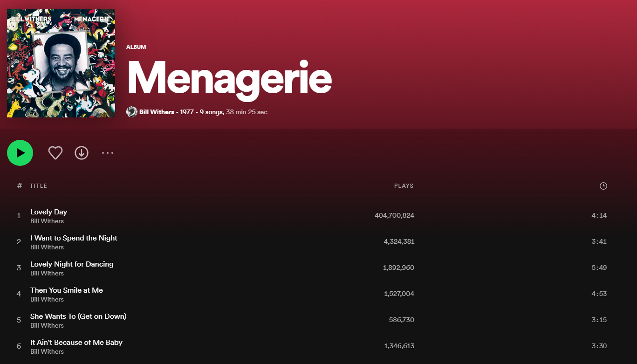The width and height of the screenshot is (637, 364).
Task: Select the track It Ain't Because of Me Baby
Action: coord(76,343)
